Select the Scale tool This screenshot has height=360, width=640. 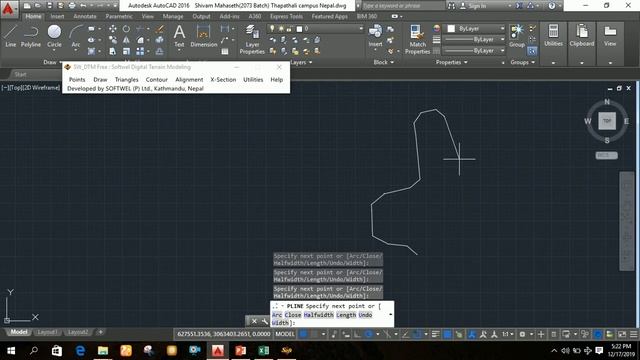point(127,51)
